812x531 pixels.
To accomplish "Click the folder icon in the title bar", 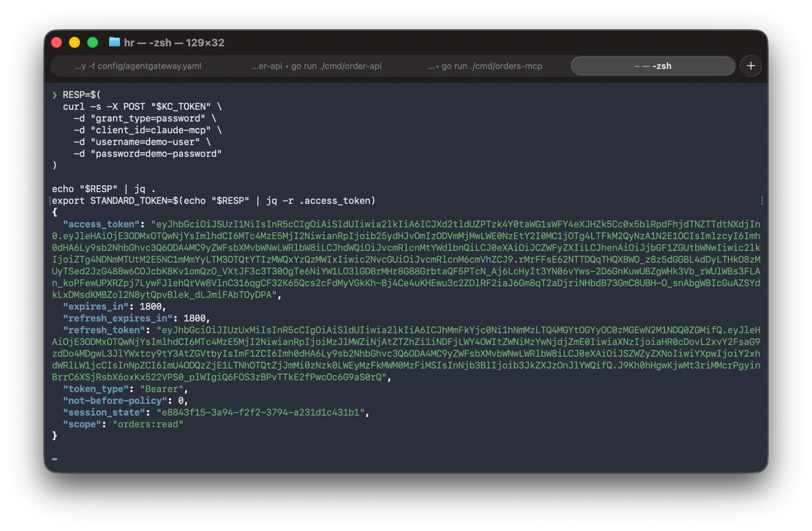I will pyautogui.click(x=114, y=42).
